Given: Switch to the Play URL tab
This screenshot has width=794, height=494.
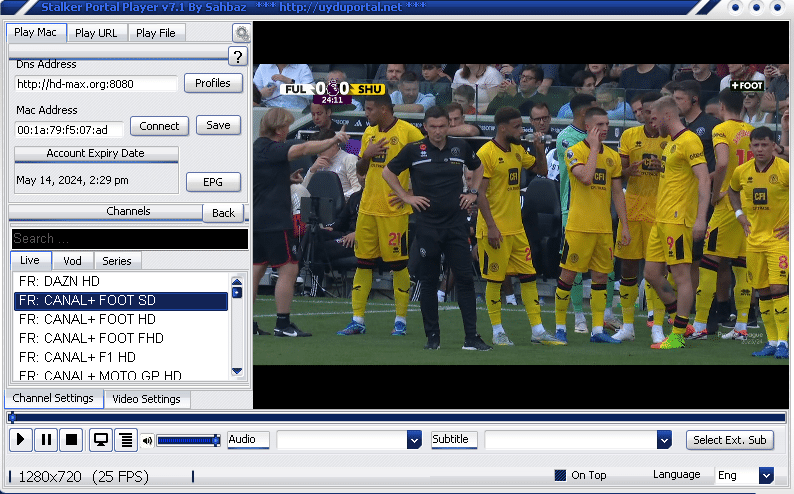Looking at the screenshot, I should (96, 33).
